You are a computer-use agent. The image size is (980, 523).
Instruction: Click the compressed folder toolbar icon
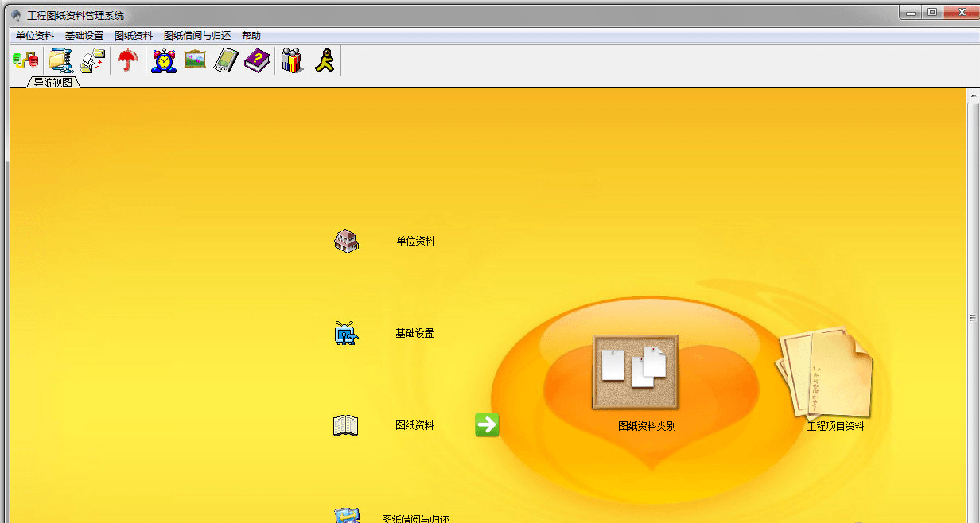(x=60, y=60)
